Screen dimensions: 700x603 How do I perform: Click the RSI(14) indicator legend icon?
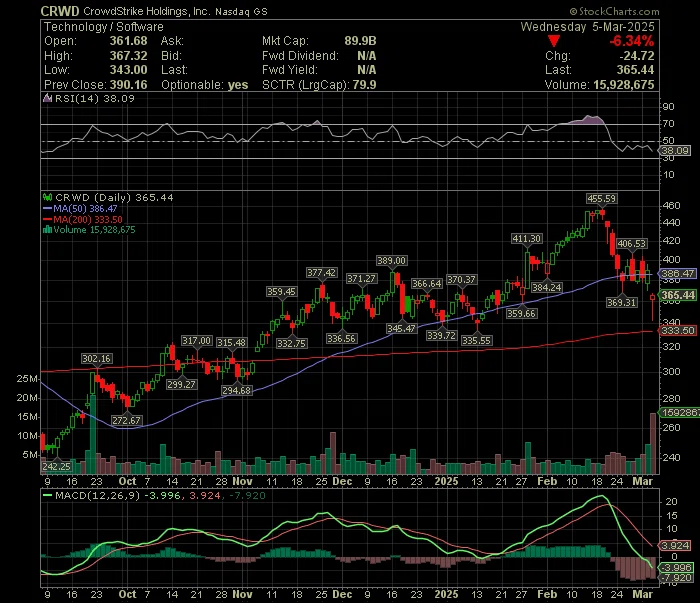tap(47, 98)
